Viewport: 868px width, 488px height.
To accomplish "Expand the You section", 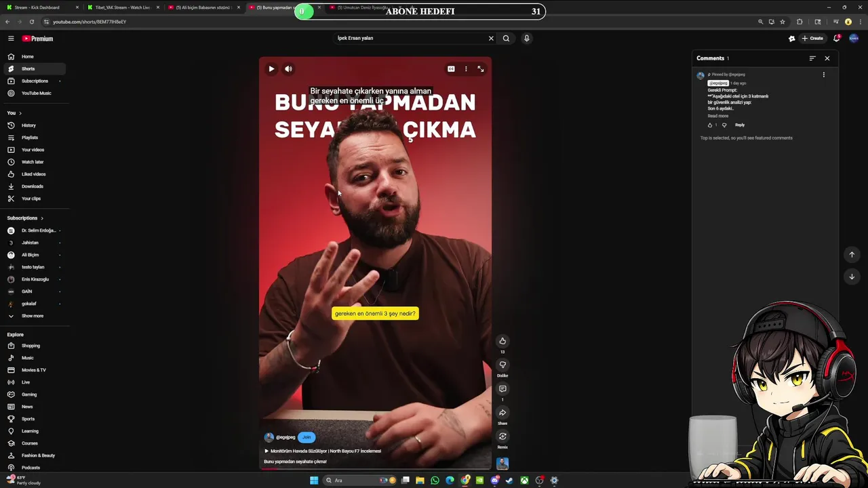I will pyautogui.click(x=14, y=113).
